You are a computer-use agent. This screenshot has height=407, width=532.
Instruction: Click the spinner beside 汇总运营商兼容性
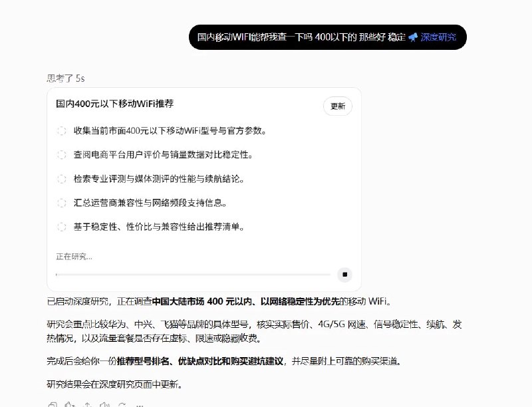coord(61,203)
